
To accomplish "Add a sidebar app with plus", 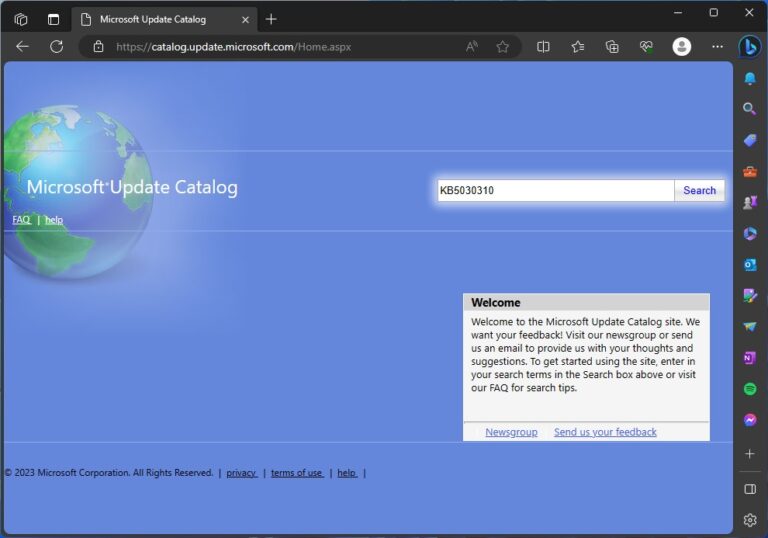I will 749,454.
